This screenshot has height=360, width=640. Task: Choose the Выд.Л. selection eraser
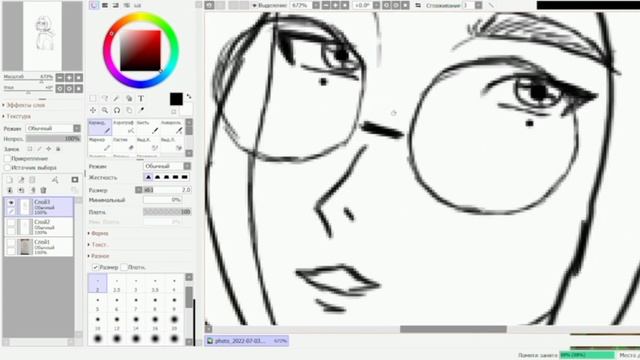point(172,144)
